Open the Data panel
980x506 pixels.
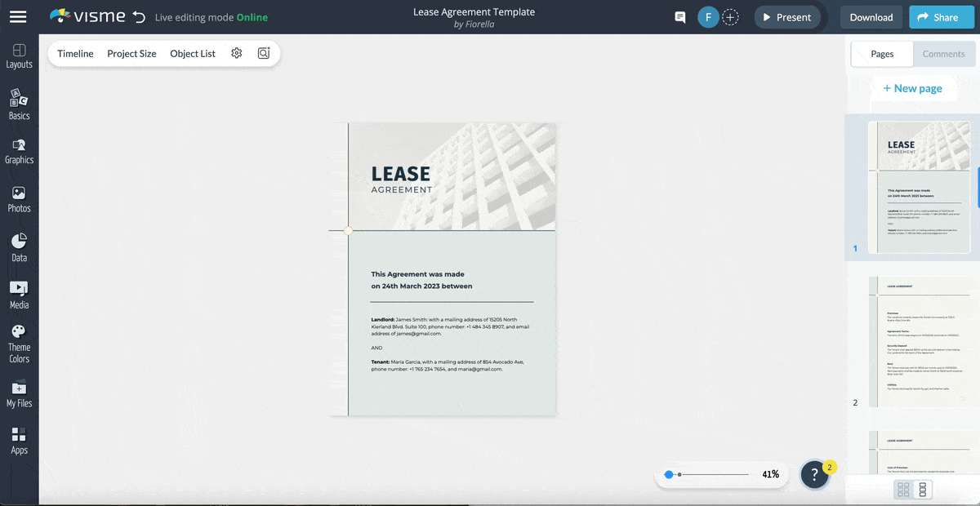pos(19,246)
